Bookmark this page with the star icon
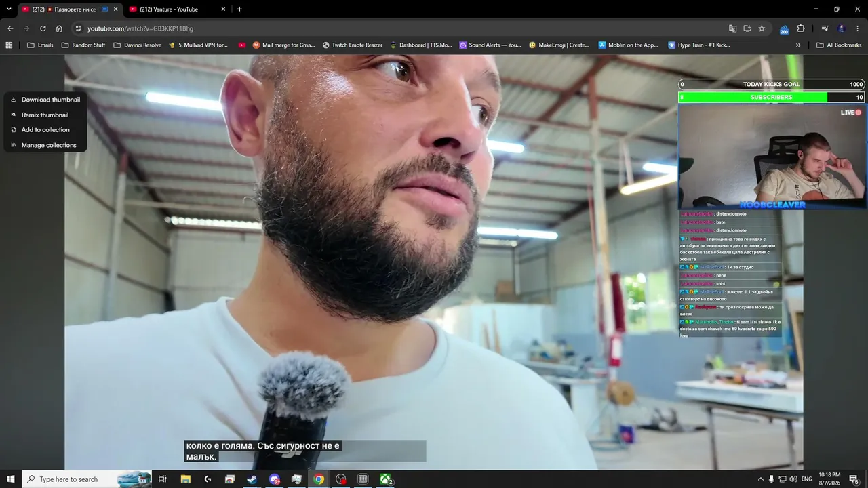This screenshot has width=868, height=488. click(762, 28)
